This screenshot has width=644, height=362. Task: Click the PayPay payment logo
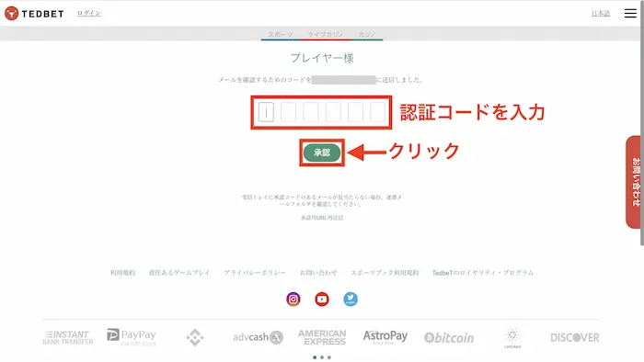coord(132,337)
